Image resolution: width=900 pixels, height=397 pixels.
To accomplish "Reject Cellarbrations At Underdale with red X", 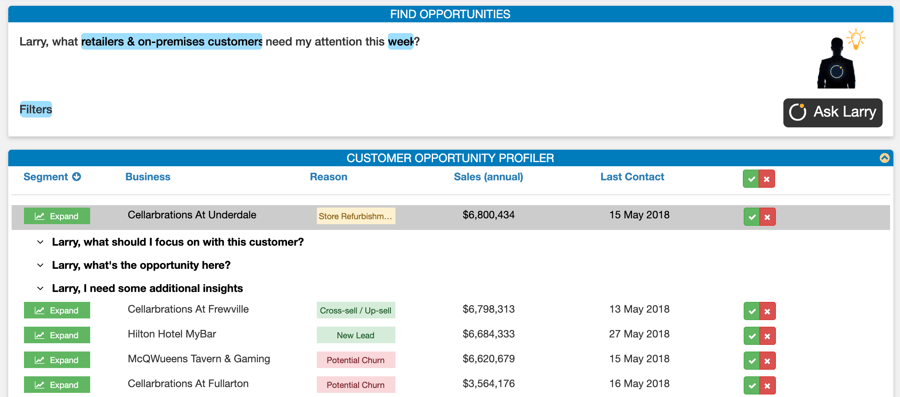I will (x=767, y=216).
